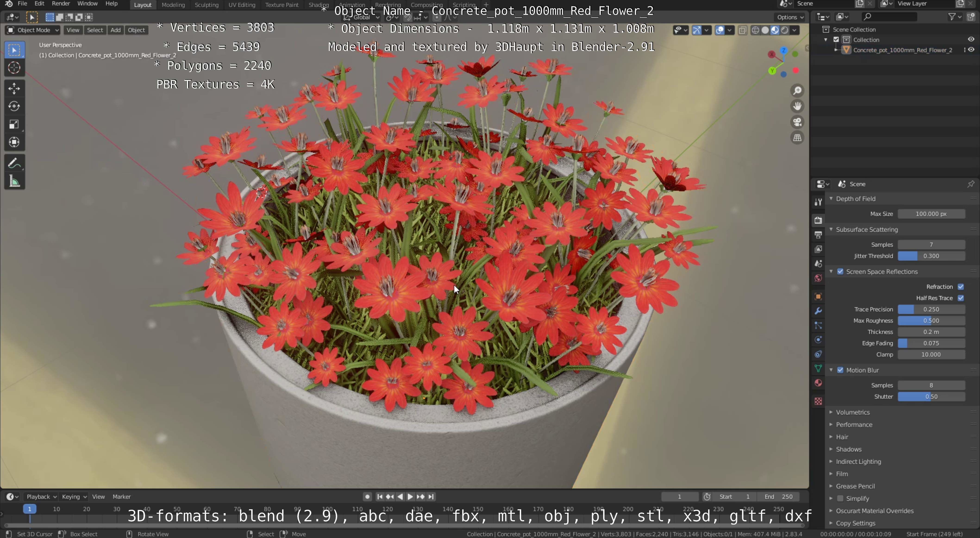
Task: Adjust the Jitter Threshold slider
Action: (931, 256)
